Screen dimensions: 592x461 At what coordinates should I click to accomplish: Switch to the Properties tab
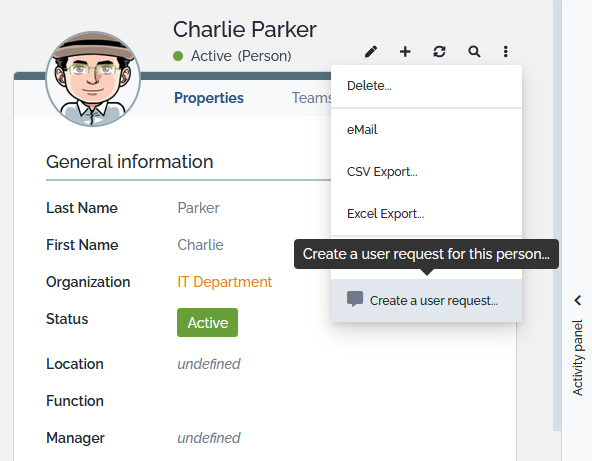click(209, 98)
